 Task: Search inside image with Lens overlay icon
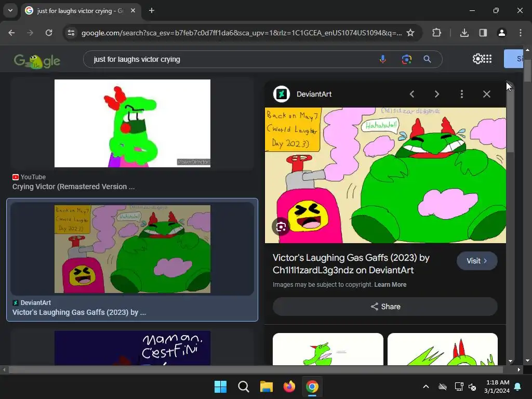[281, 227]
